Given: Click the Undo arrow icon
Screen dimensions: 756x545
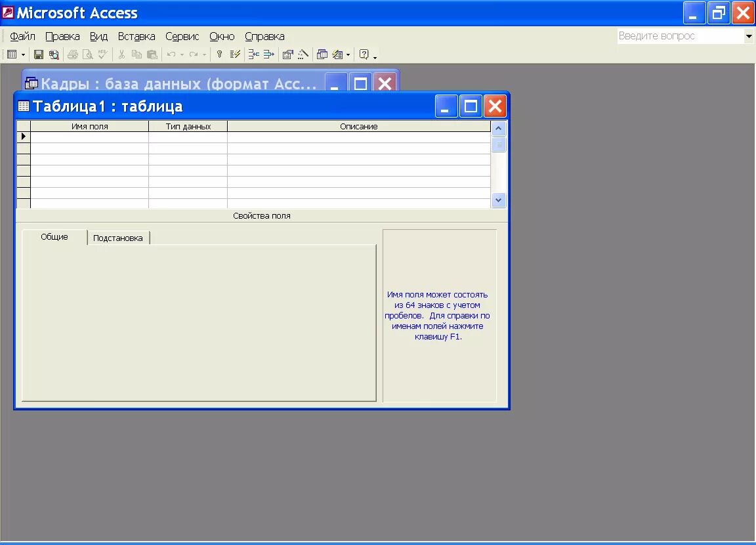Looking at the screenshot, I should 171,54.
